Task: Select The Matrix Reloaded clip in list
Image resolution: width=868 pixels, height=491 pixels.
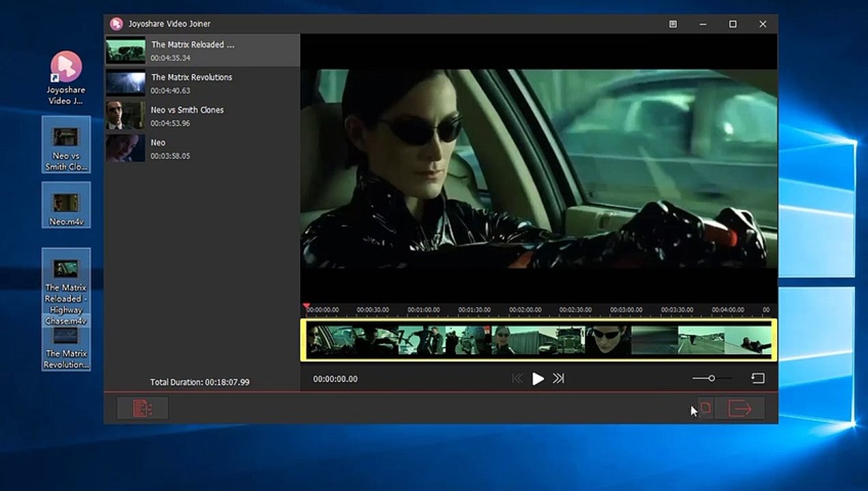Action: click(202, 50)
